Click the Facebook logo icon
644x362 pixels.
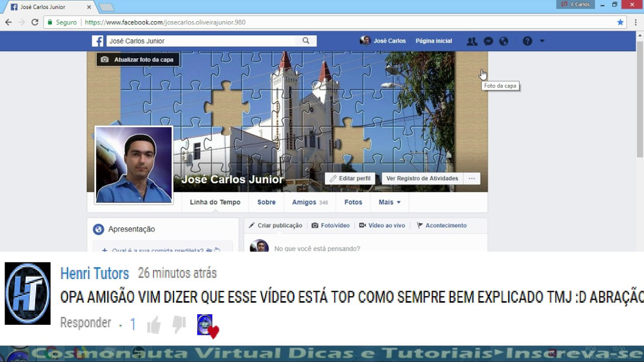pyautogui.click(x=98, y=41)
